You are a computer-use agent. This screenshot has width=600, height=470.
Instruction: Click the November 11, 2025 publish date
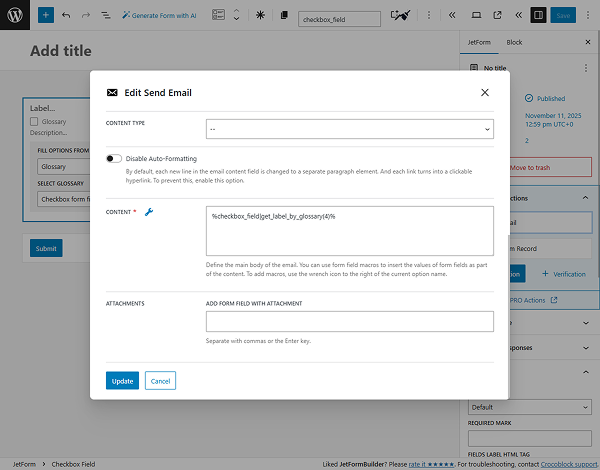click(553, 120)
